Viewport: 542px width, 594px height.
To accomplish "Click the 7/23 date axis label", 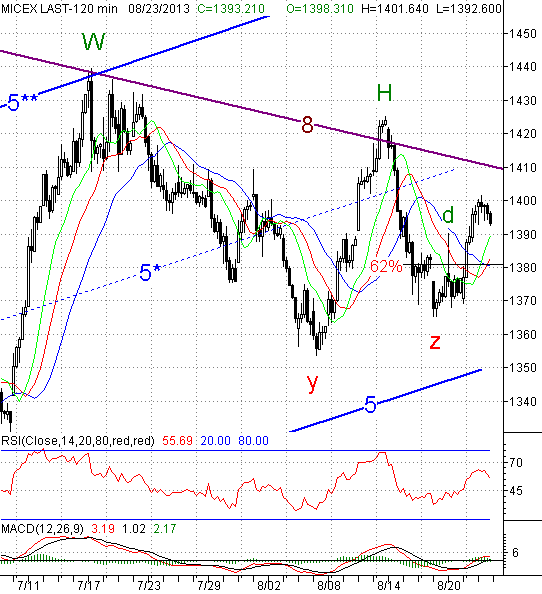I will click(149, 586).
